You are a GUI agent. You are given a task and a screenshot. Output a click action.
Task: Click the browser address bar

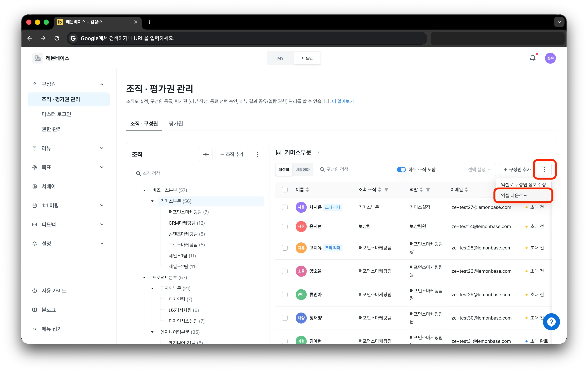pos(247,38)
